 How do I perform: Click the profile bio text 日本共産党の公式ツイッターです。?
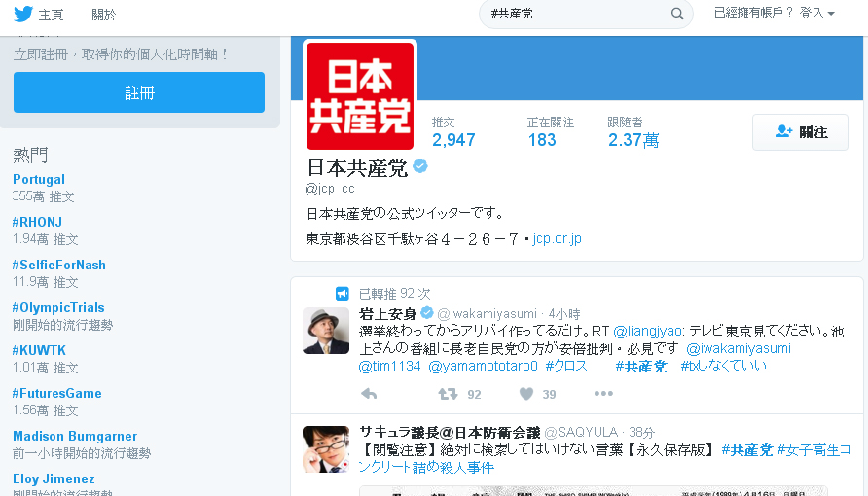click(x=405, y=213)
